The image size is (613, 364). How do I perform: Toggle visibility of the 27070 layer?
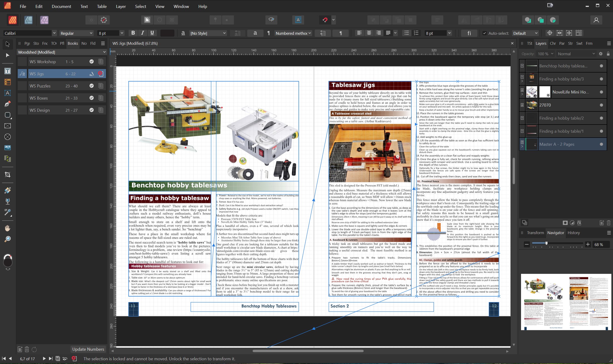601,105
